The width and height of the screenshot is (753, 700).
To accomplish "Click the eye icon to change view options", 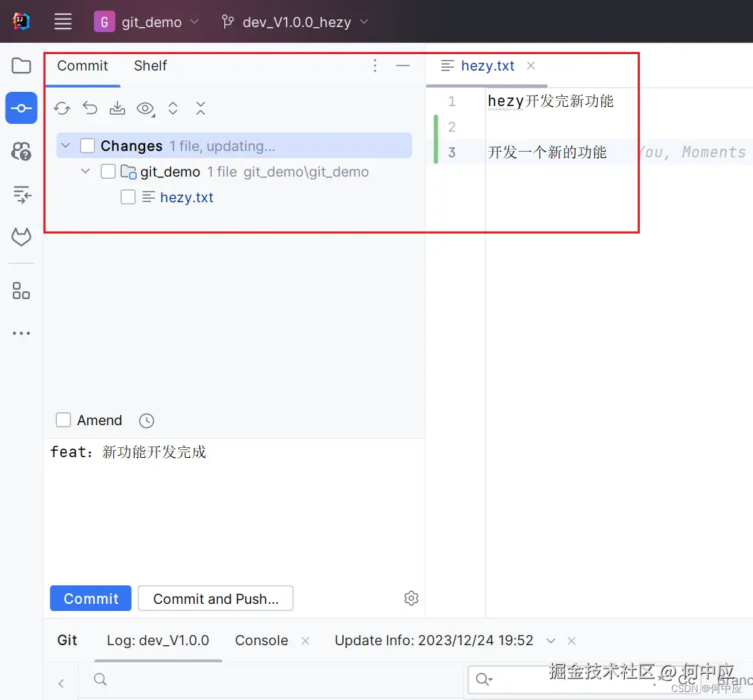I will point(145,108).
